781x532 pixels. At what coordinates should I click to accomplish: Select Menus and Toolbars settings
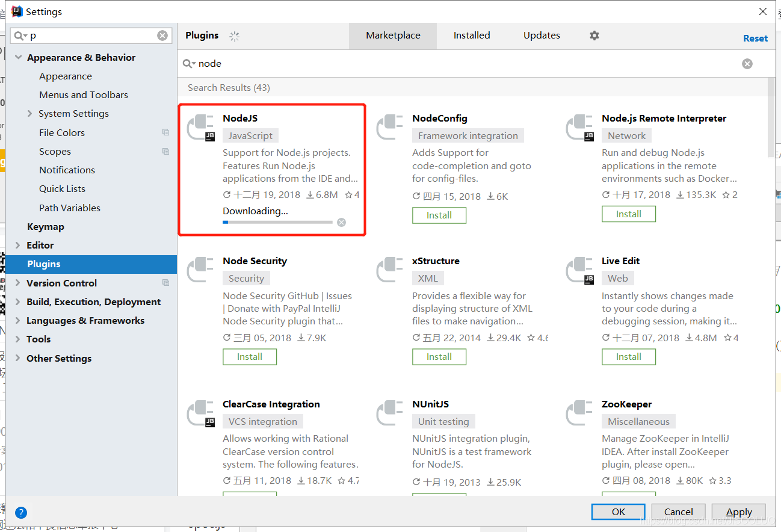point(84,95)
